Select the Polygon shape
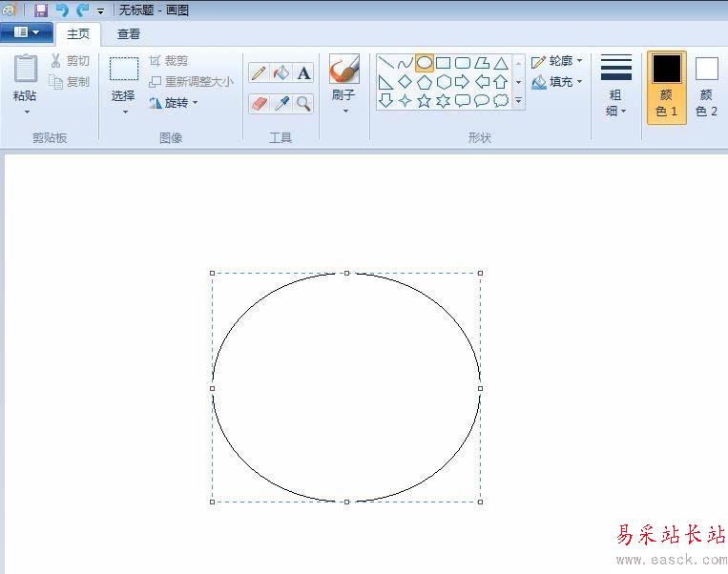The width and height of the screenshot is (728, 574). pos(482,63)
